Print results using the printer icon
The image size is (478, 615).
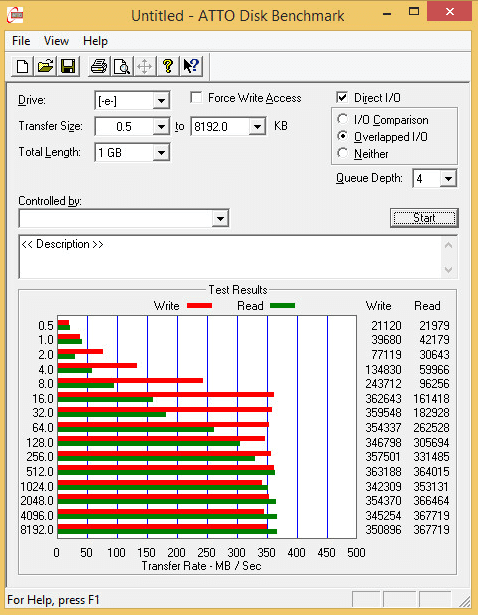(98, 66)
